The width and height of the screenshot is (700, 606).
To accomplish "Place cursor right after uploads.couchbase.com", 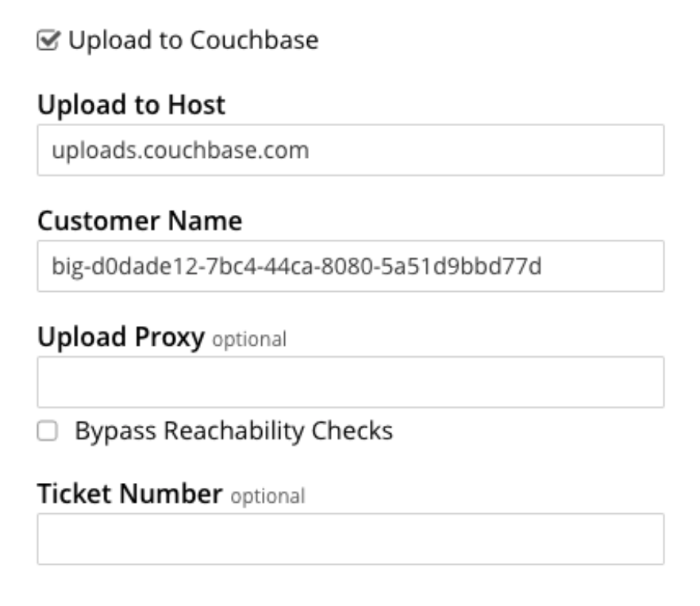I will pos(311,150).
